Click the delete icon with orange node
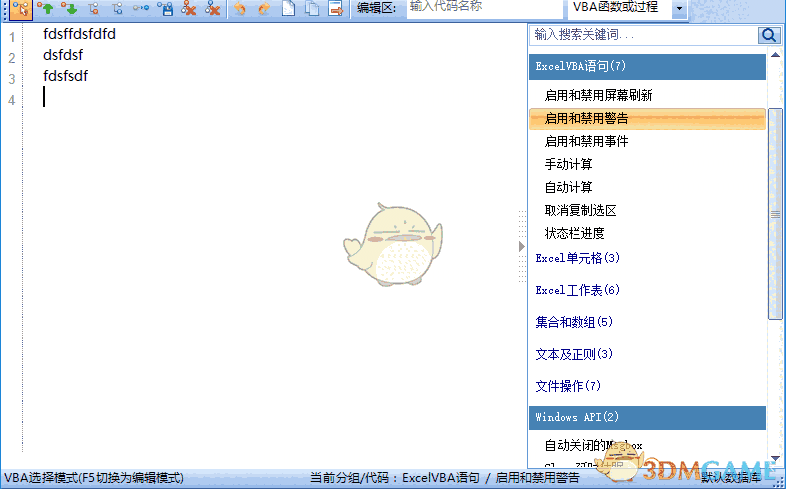787x489 pixels. [189, 8]
